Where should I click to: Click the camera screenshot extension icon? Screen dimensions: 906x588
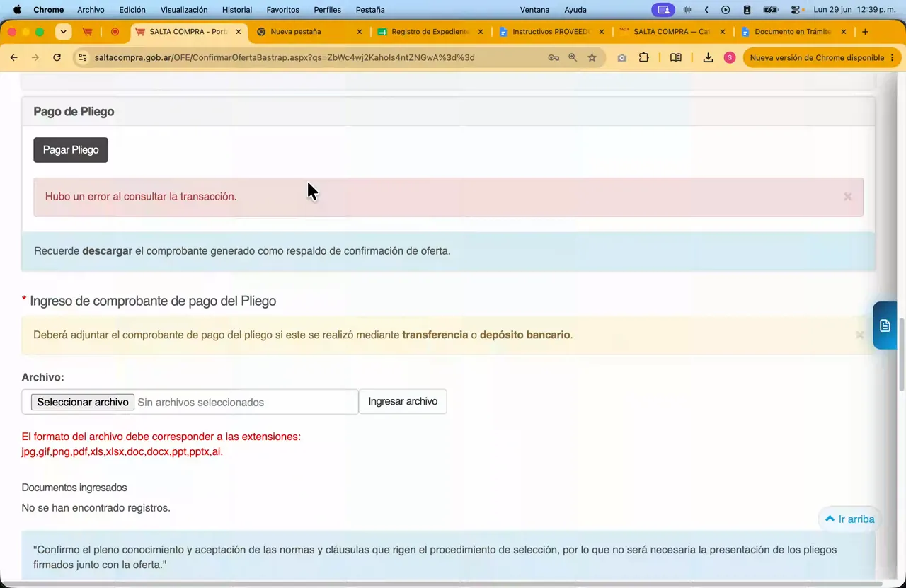point(621,57)
